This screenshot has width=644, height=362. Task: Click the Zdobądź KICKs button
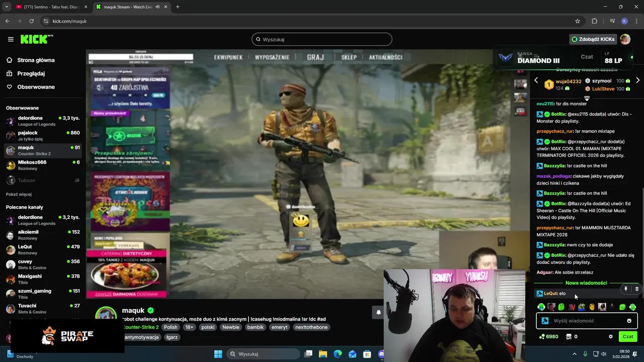593,39
